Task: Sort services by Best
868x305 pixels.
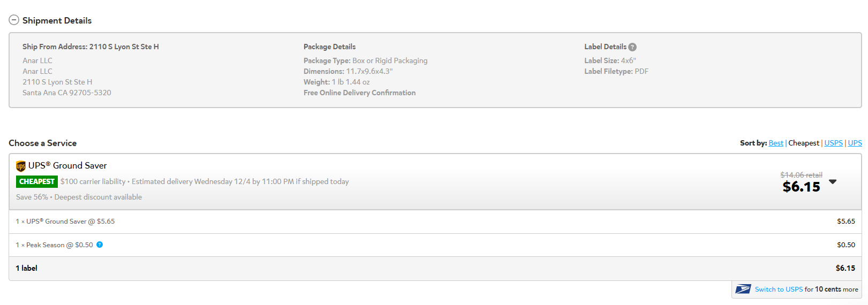Action: click(x=776, y=143)
